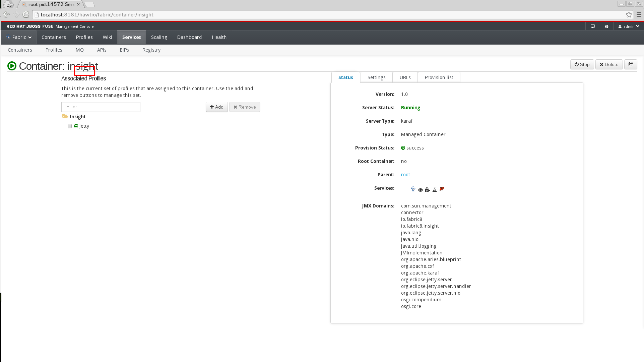The width and height of the screenshot is (644, 362).
Task: Click the puzzle piece service icon
Action: [427, 190]
